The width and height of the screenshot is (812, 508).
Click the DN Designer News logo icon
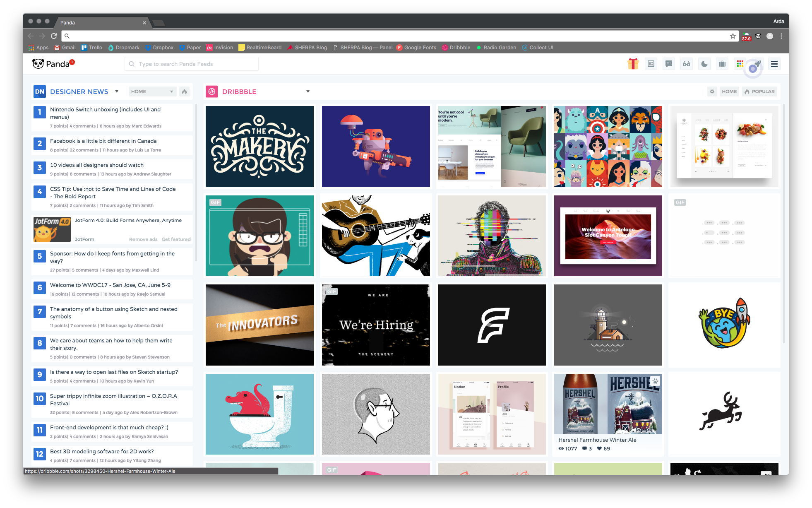click(40, 91)
